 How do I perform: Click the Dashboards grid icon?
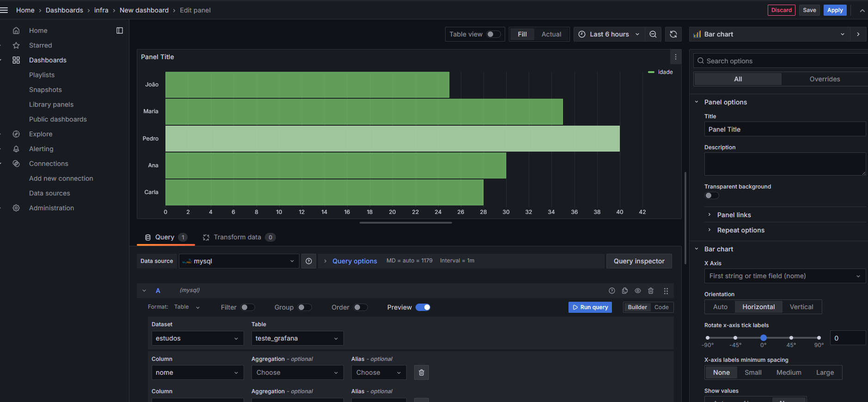(x=16, y=60)
